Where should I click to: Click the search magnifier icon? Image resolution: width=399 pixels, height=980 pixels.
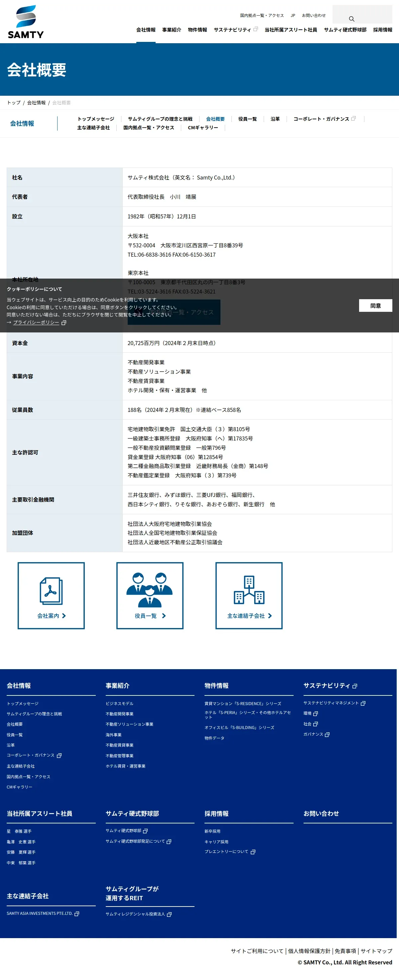click(351, 19)
